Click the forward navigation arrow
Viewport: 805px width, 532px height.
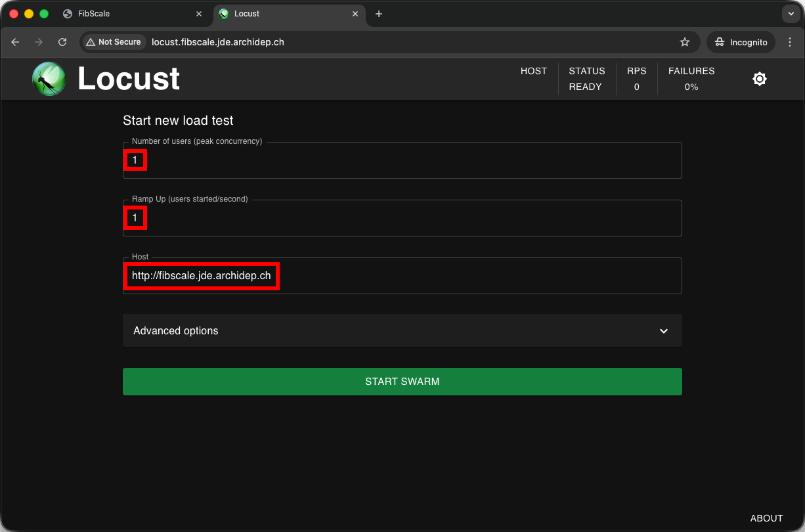click(38, 42)
